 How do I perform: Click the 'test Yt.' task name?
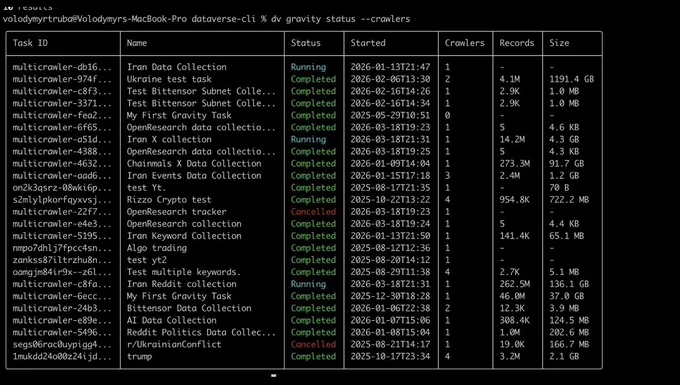pos(146,188)
